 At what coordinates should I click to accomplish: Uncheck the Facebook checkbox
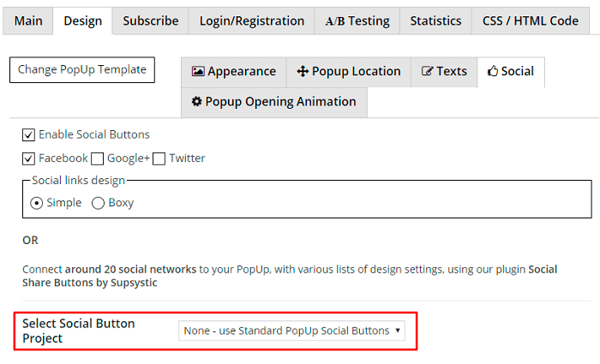28,158
